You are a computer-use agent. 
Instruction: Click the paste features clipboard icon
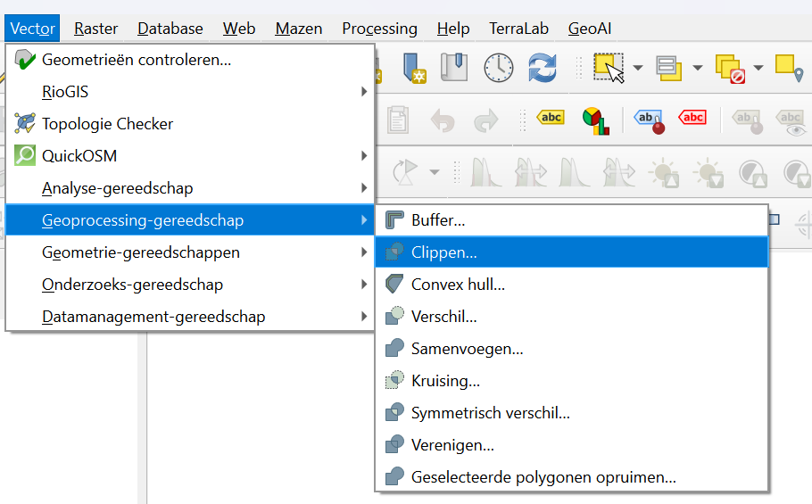398,120
